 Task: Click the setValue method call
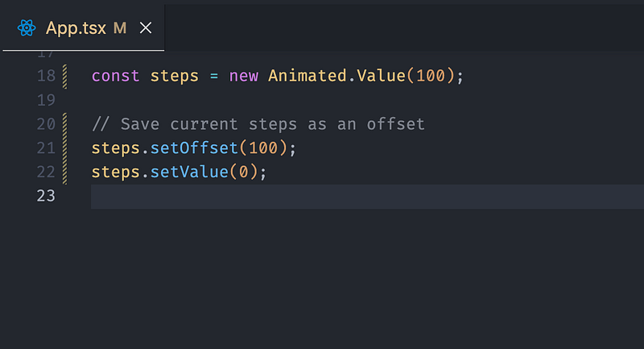tap(189, 172)
